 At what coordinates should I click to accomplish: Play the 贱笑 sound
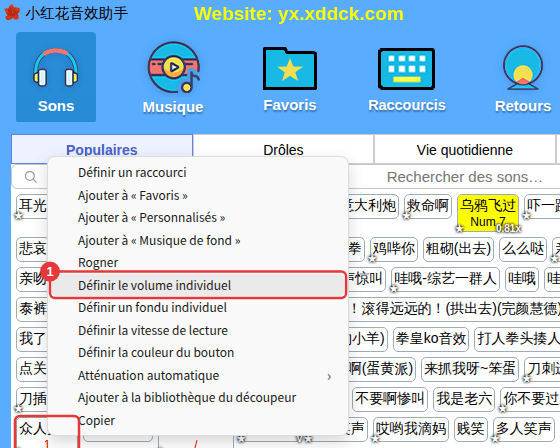point(471,429)
